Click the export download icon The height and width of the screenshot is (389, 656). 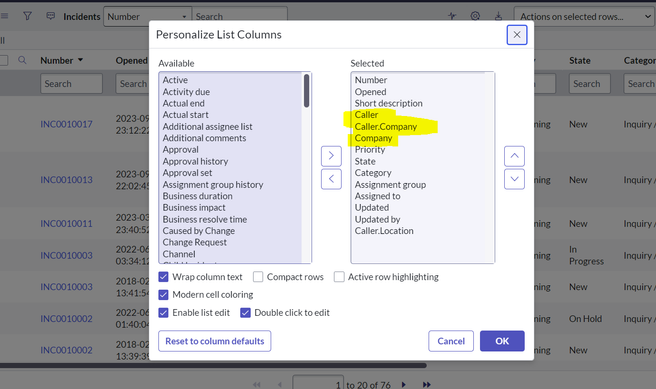point(498,16)
